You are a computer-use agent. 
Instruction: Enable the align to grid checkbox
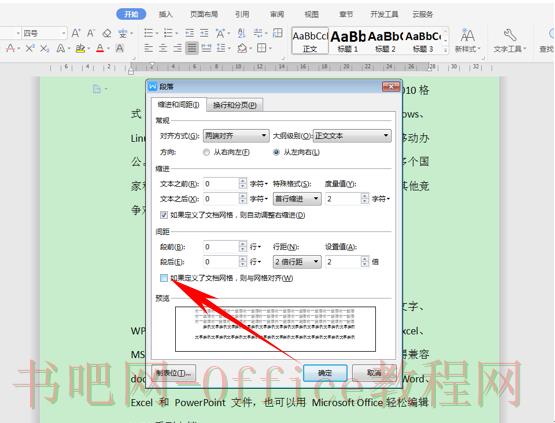[164, 278]
